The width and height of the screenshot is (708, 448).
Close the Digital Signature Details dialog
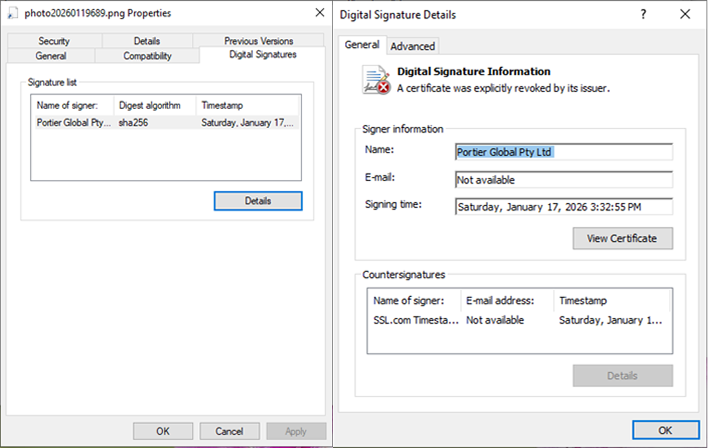pos(683,14)
